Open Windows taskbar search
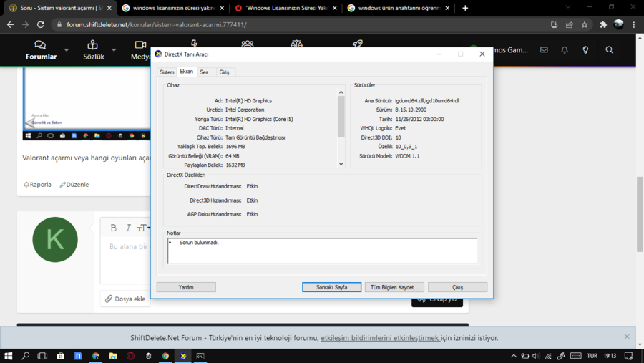The height and width of the screenshot is (363, 644). pos(26,356)
